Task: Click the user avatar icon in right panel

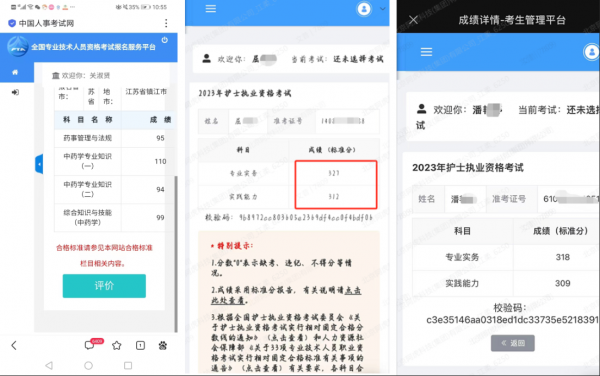Action: point(592,52)
